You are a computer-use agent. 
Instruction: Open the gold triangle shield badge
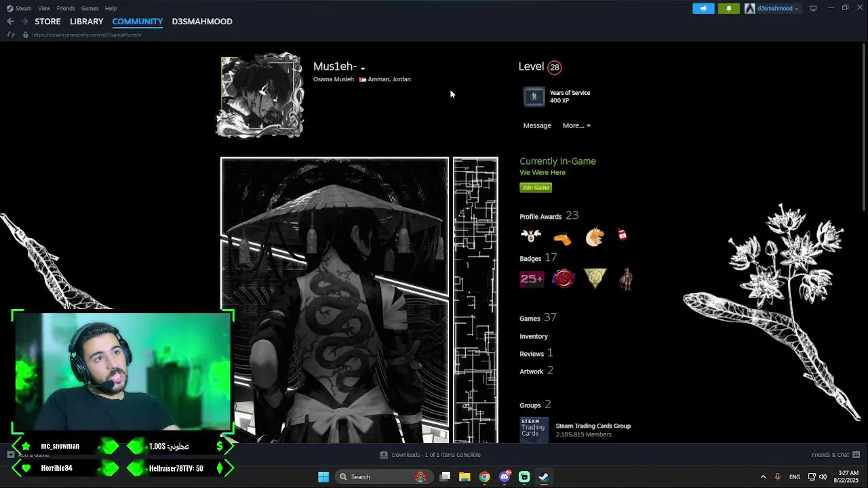[595, 278]
